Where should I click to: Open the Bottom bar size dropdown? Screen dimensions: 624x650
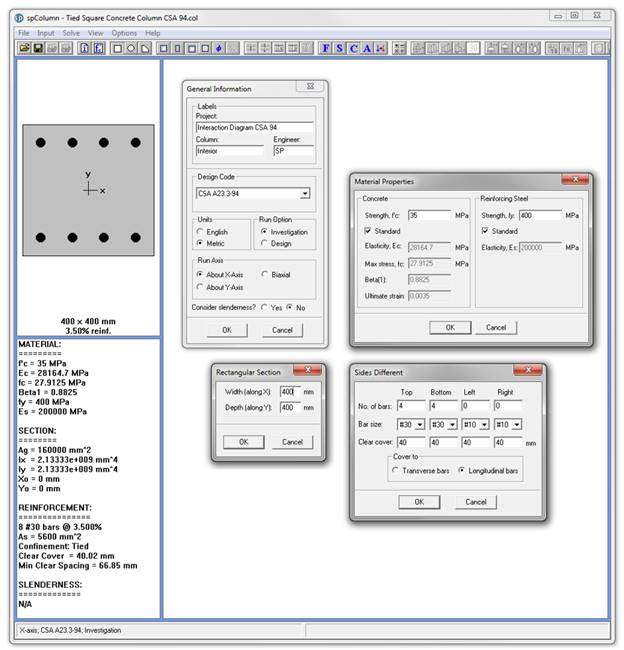point(452,424)
